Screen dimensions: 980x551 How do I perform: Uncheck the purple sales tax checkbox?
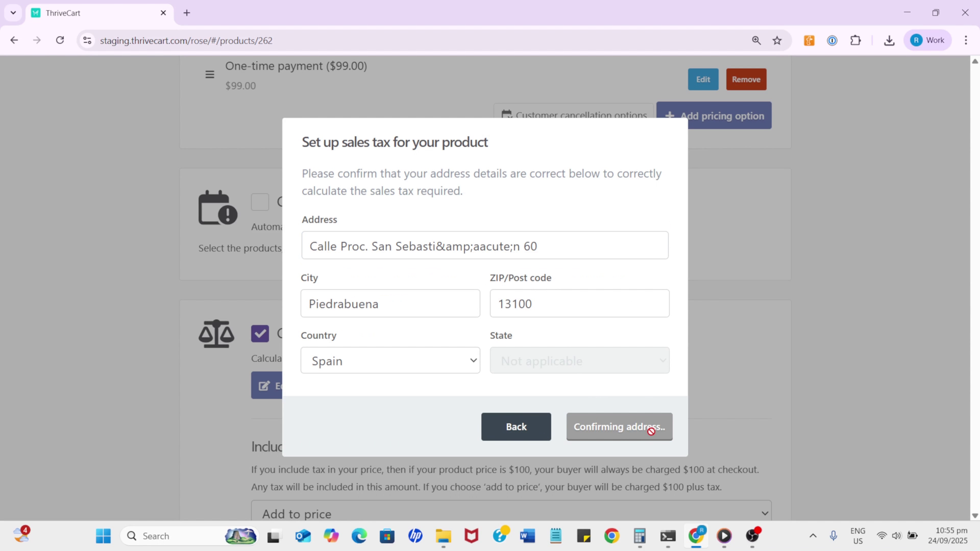coord(260,334)
